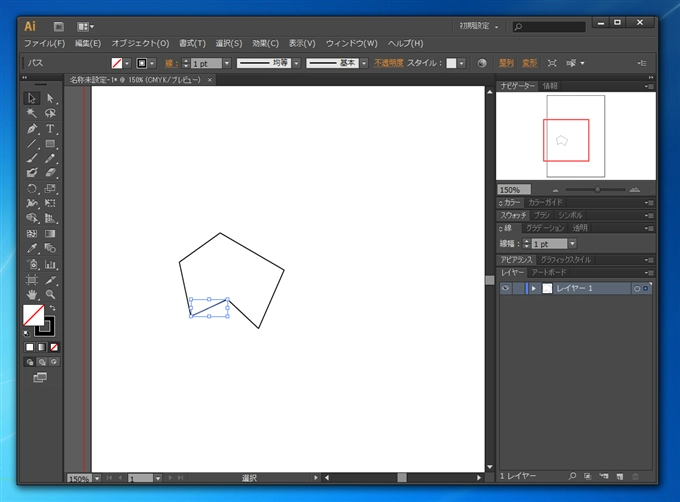Toggle visibility eye of レイヤー 1

click(505, 288)
